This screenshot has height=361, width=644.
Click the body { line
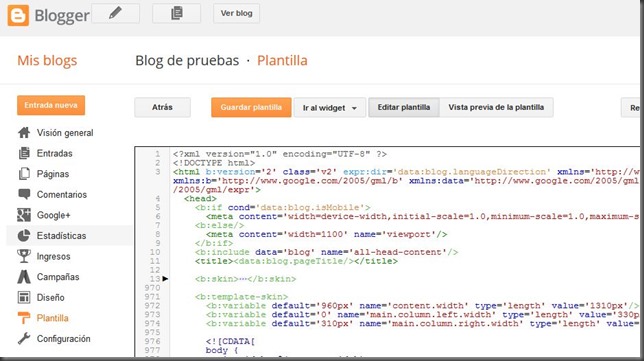[x=222, y=350]
